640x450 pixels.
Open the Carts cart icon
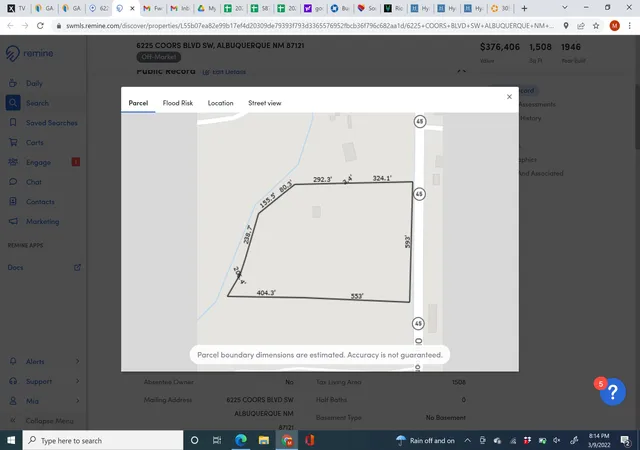click(x=13, y=142)
